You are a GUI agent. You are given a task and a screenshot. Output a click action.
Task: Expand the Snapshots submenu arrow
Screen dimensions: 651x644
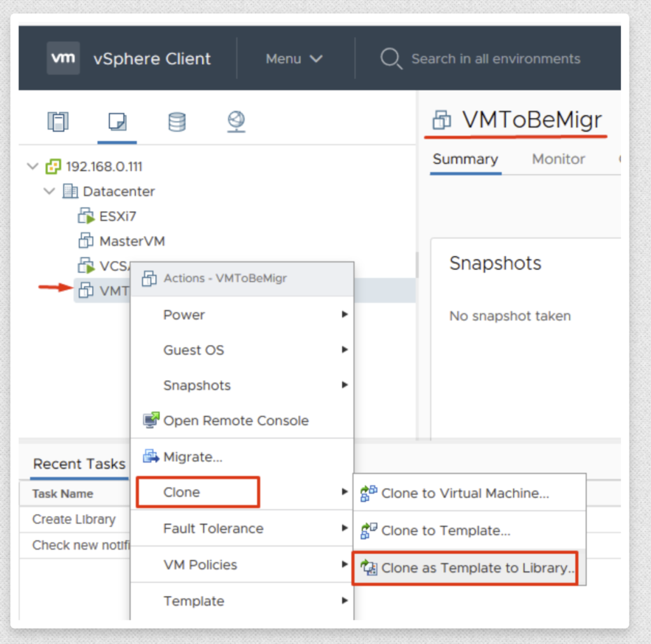345,385
